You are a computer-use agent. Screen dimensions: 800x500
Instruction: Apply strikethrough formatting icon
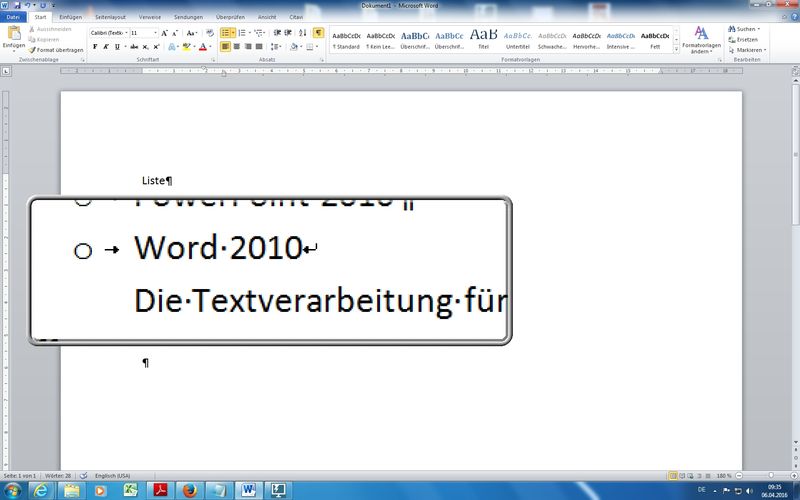point(132,46)
